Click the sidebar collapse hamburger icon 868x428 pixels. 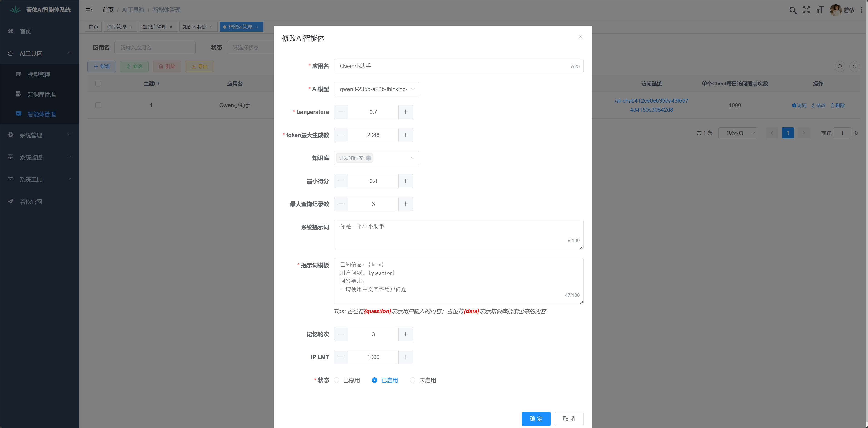click(x=89, y=10)
